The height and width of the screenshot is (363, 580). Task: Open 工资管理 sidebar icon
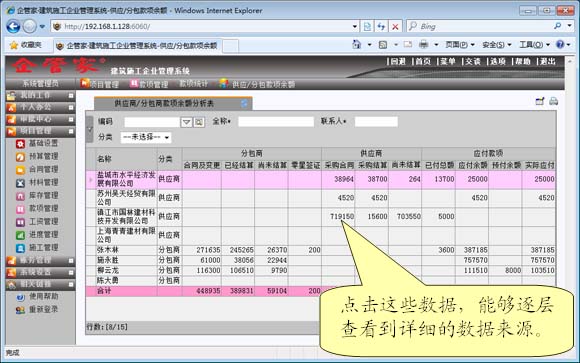click(20, 222)
